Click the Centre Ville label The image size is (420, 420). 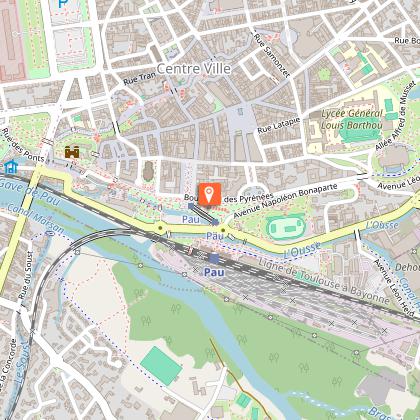click(194, 69)
